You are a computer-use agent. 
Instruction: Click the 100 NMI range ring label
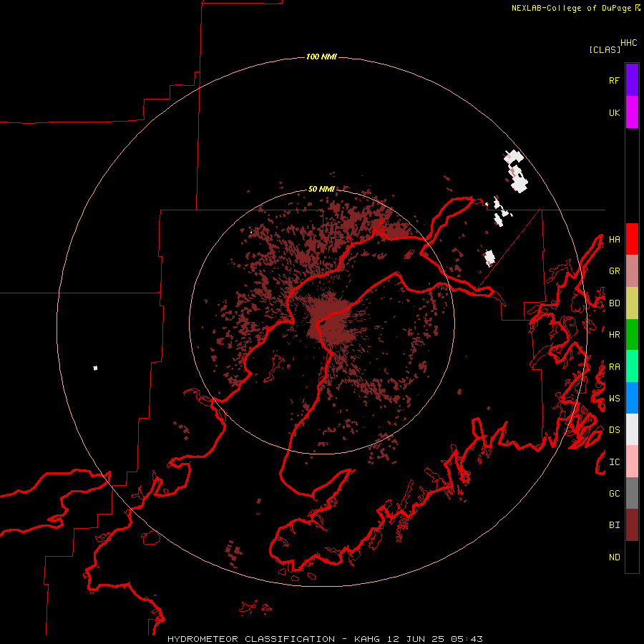[x=321, y=57]
